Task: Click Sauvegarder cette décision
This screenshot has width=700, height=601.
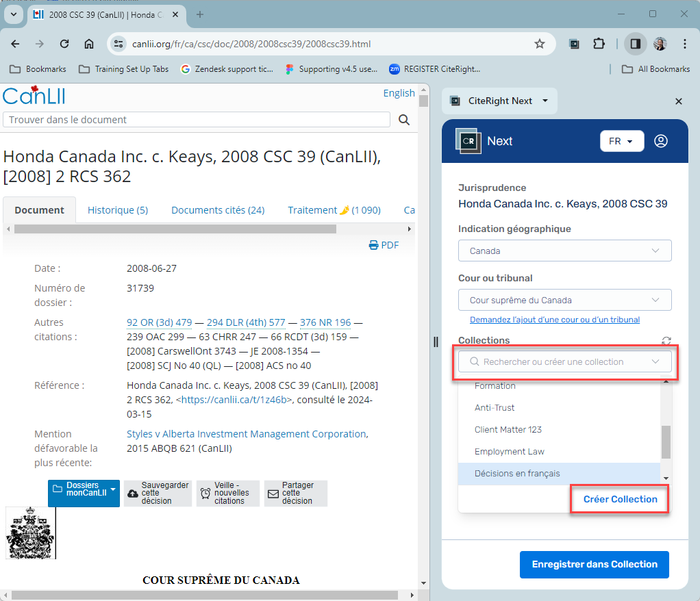Action: pos(158,493)
